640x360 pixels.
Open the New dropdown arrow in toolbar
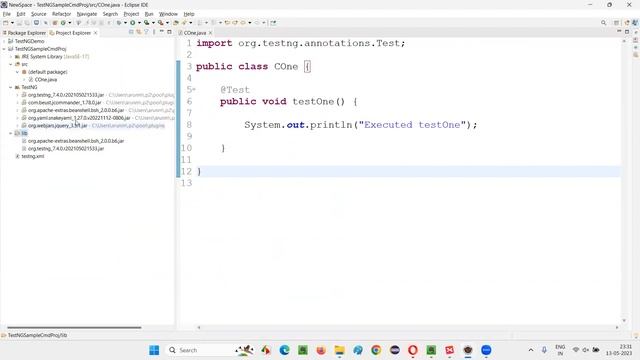(x=12, y=23)
